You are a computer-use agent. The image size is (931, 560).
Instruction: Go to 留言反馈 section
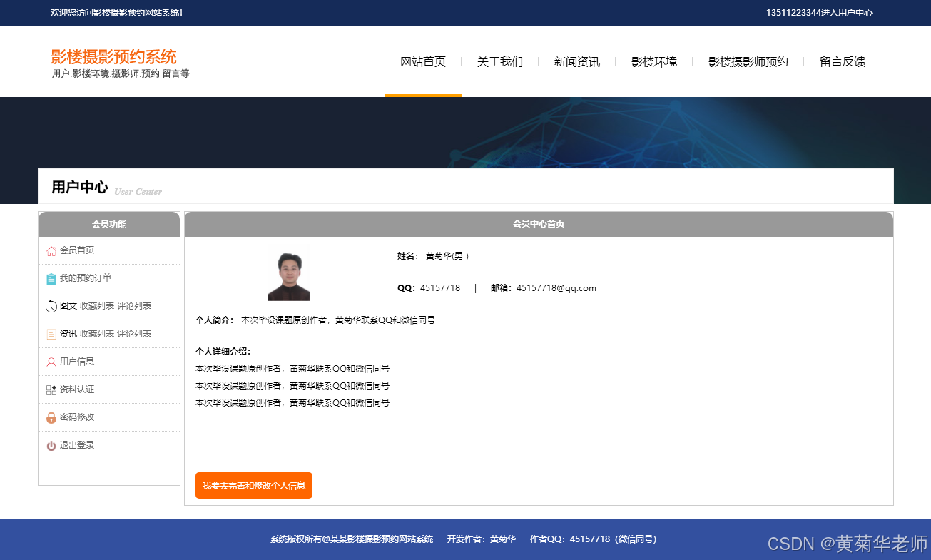(842, 61)
